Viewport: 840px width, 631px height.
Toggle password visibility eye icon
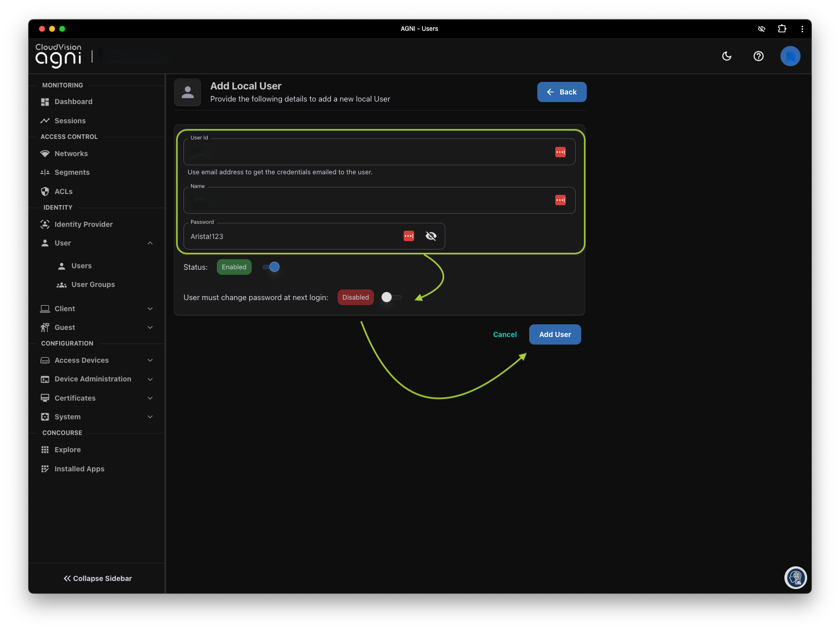click(431, 236)
